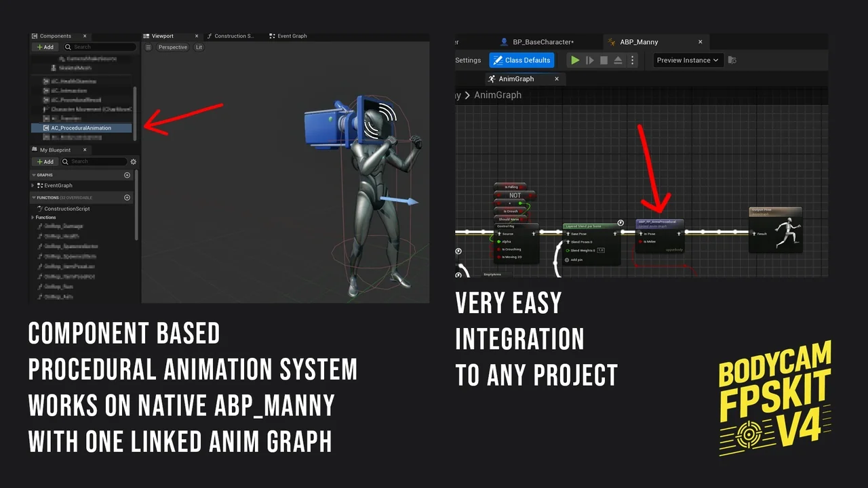Expand the EventGraph tree item
Viewport: 868px width, 488px height.
tap(33, 186)
